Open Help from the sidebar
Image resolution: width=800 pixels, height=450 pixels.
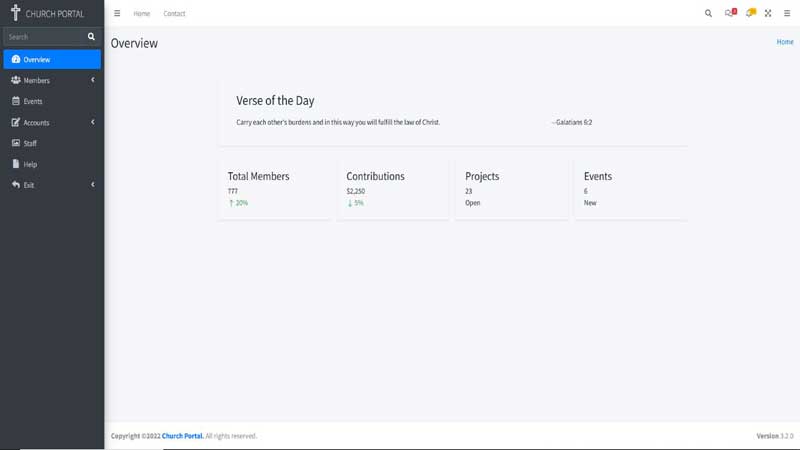tap(30, 164)
